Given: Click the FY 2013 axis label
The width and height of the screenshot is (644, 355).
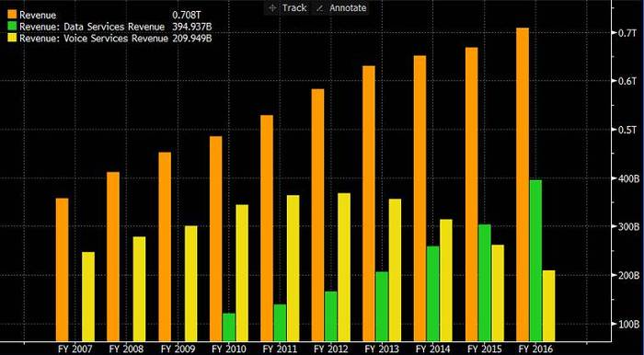Looking at the screenshot, I should coord(382,349).
